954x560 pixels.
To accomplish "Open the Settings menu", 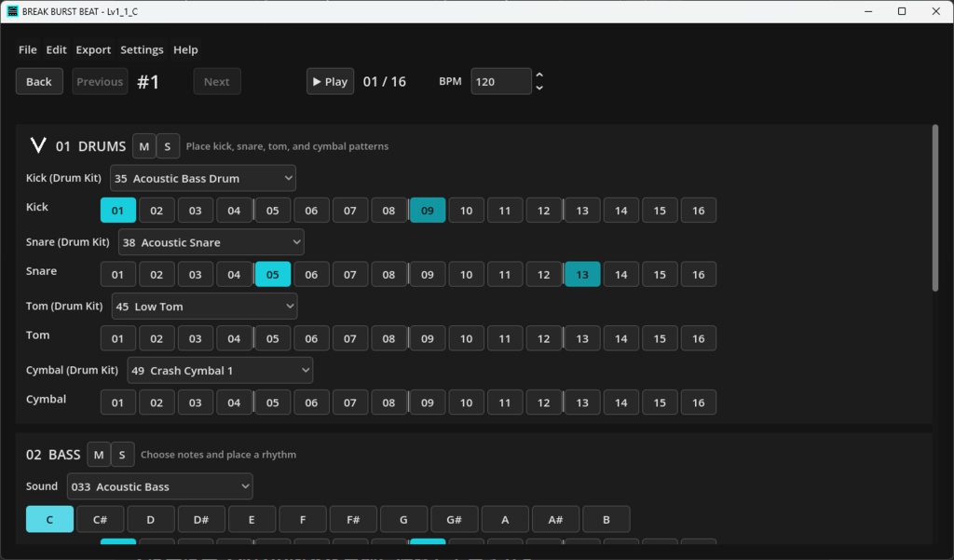I will pyautogui.click(x=142, y=50).
